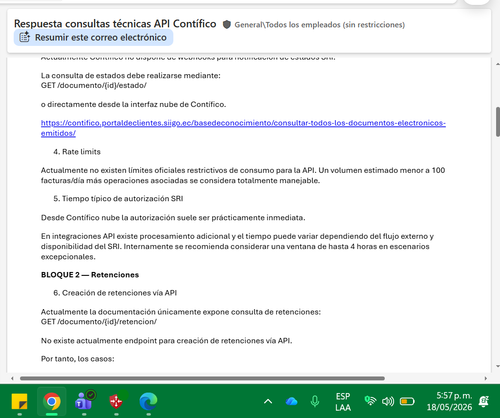Select text GET /documento/{id}/retencion/

pyautogui.click(x=99, y=322)
